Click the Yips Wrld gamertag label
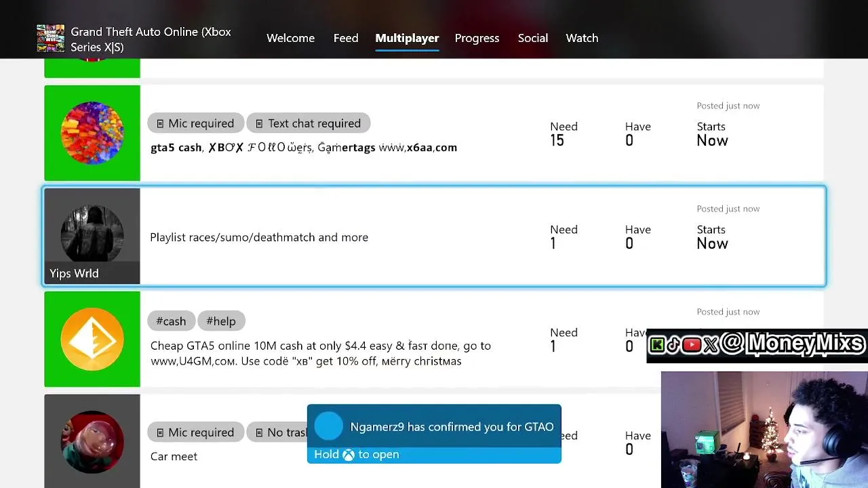Screen dimensions: 868x488 coord(74,273)
